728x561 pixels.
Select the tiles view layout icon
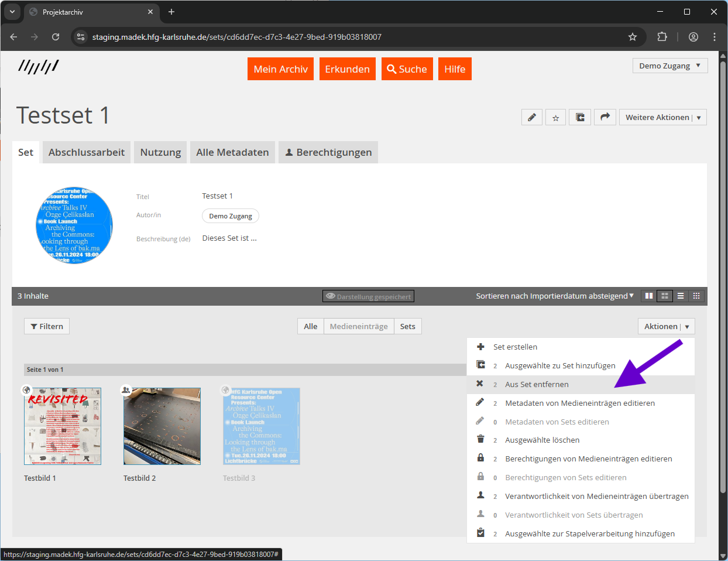(649, 296)
